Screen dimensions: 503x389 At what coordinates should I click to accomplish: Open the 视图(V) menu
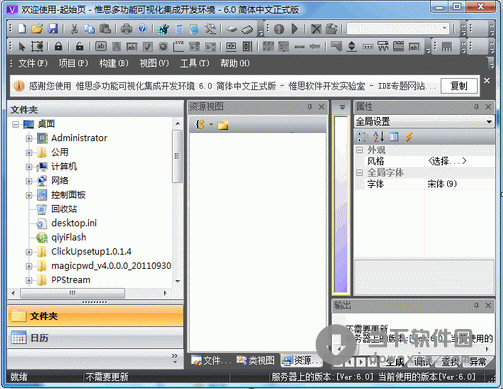(154, 63)
